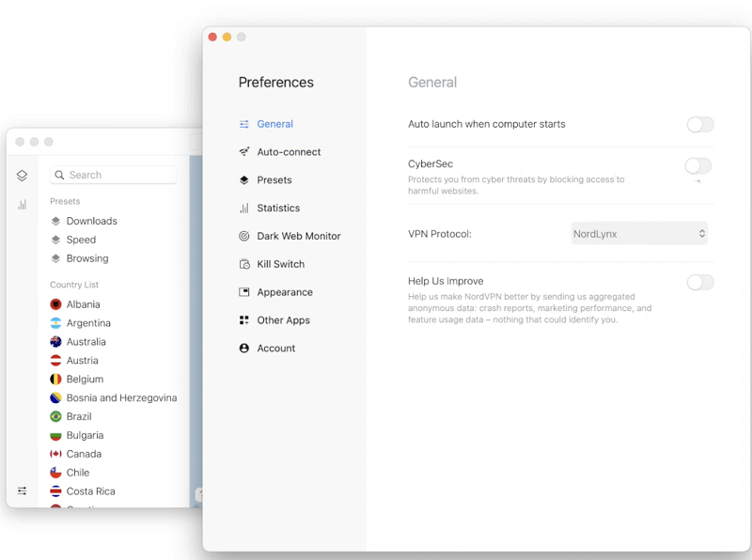Image resolution: width=752 pixels, height=560 pixels.
Task: Click the Appearance icon in Preferences
Action: tap(244, 292)
